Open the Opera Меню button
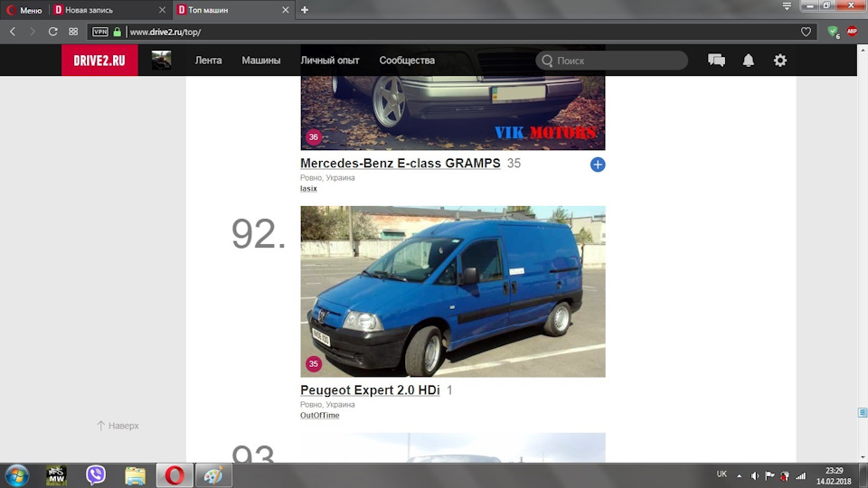This screenshot has height=488, width=868. [24, 10]
